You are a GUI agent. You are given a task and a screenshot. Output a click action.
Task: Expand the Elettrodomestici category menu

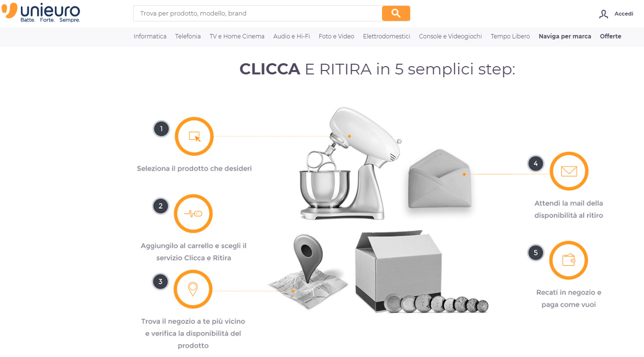coord(386,36)
